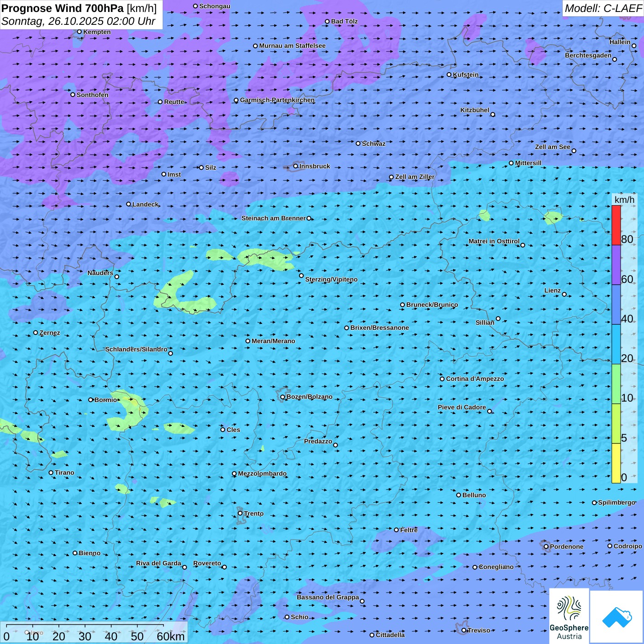
Task: Click the red 80 km/h legend swatch
Action: point(616,225)
